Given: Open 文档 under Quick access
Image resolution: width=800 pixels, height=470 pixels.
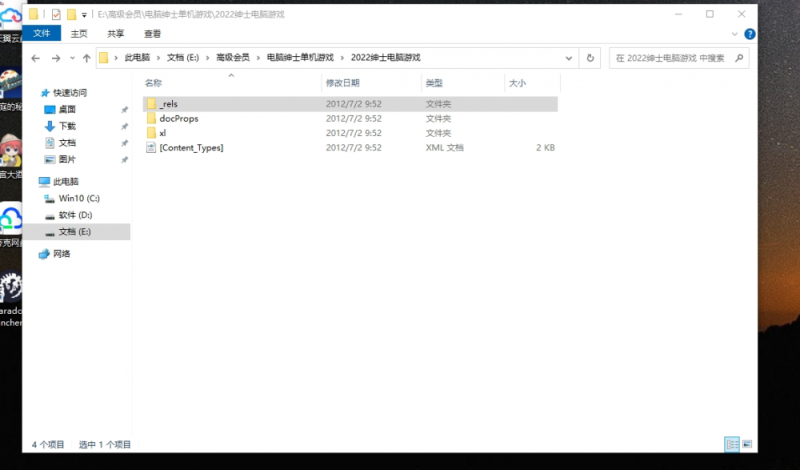Looking at the screenshot, I should click(x=67, y=143).
